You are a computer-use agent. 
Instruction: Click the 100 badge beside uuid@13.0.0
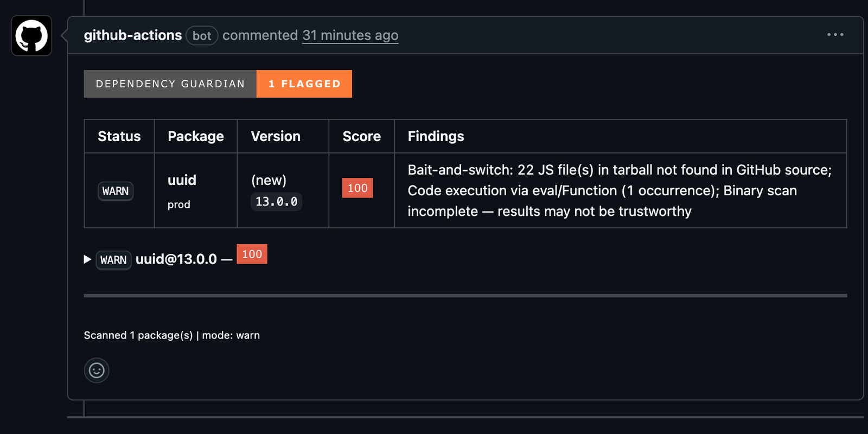[x=252, y=254]
